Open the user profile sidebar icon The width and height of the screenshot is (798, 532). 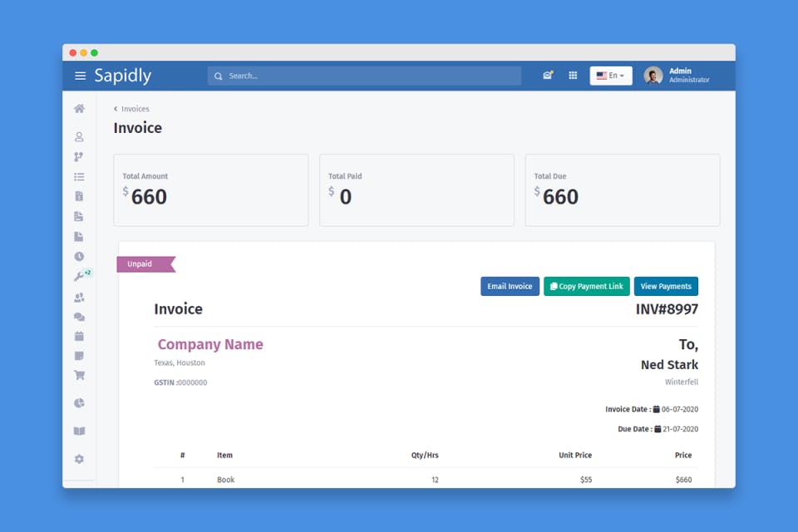79,136
